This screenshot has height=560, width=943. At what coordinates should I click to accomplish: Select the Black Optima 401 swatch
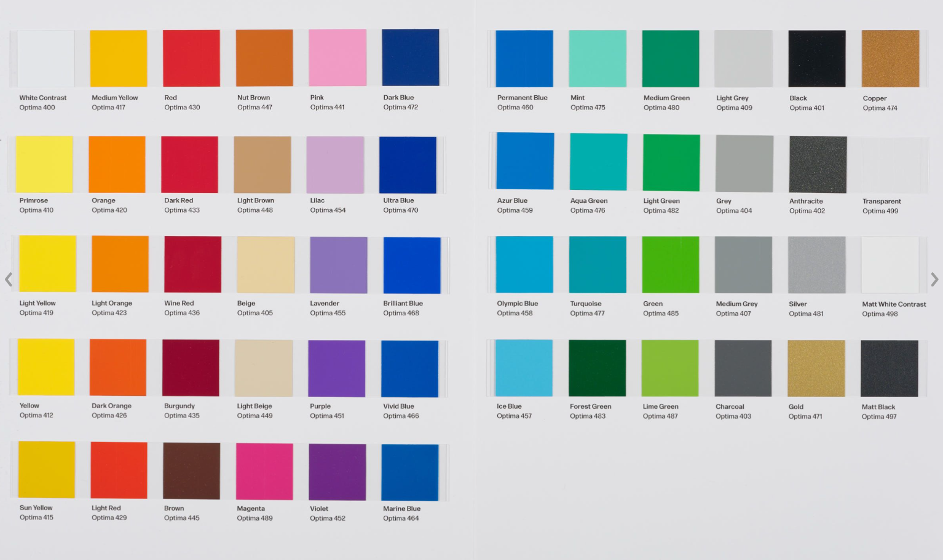click(817, 58)
